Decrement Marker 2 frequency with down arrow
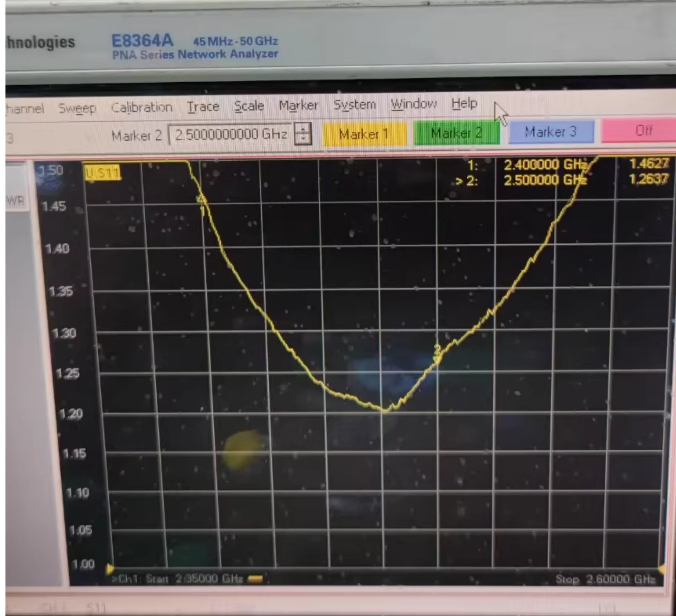This screenshot has width=676, height=616. [303, 139]
